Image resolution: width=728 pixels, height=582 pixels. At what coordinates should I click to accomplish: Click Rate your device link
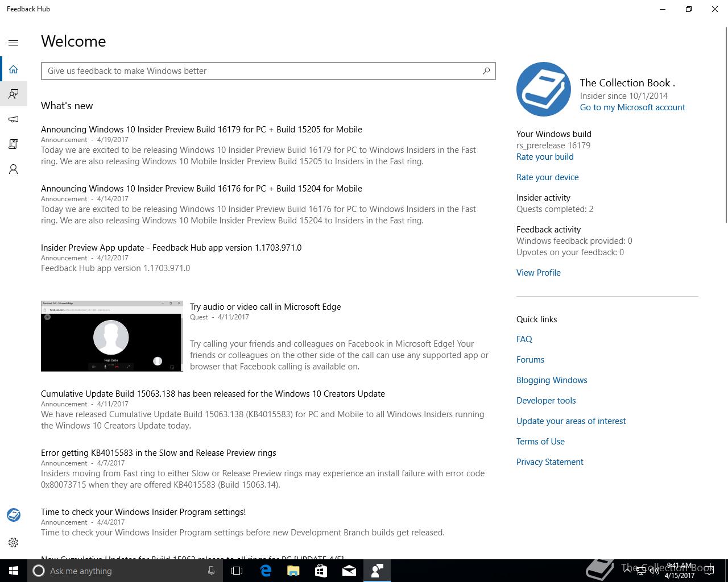click(548, 177)
